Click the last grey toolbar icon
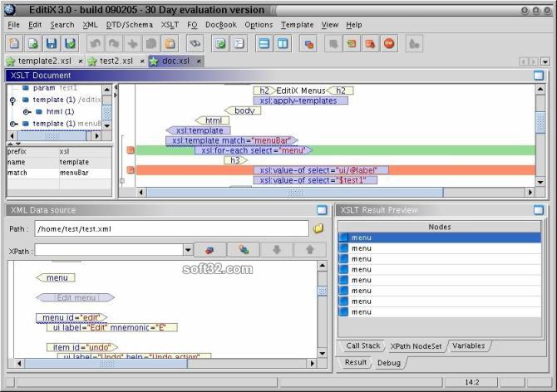 (414, 44)
